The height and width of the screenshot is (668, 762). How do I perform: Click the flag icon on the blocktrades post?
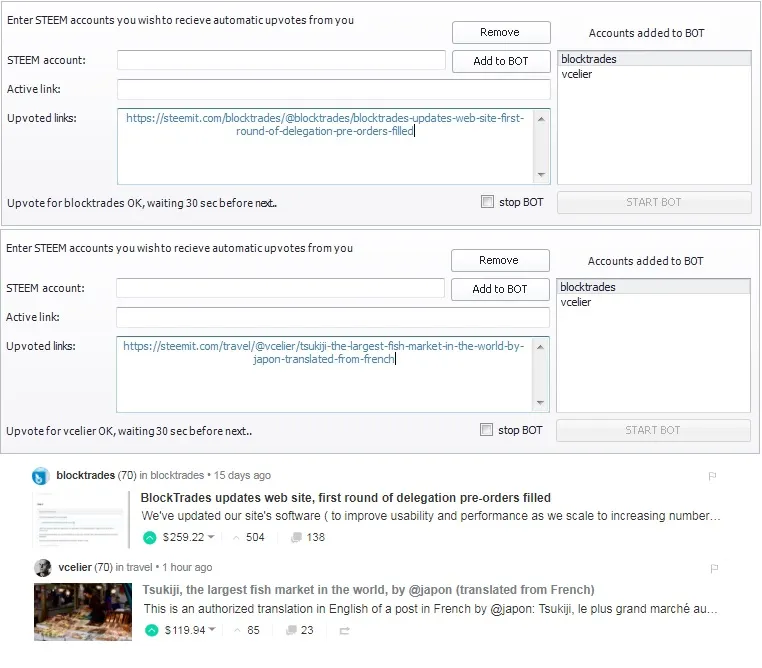click(x=712, y=476)
